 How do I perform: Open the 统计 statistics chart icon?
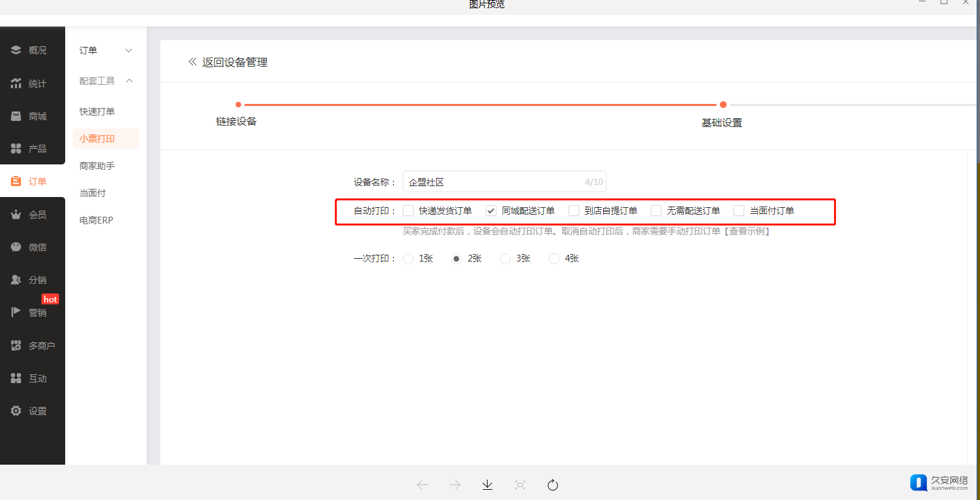16,84
